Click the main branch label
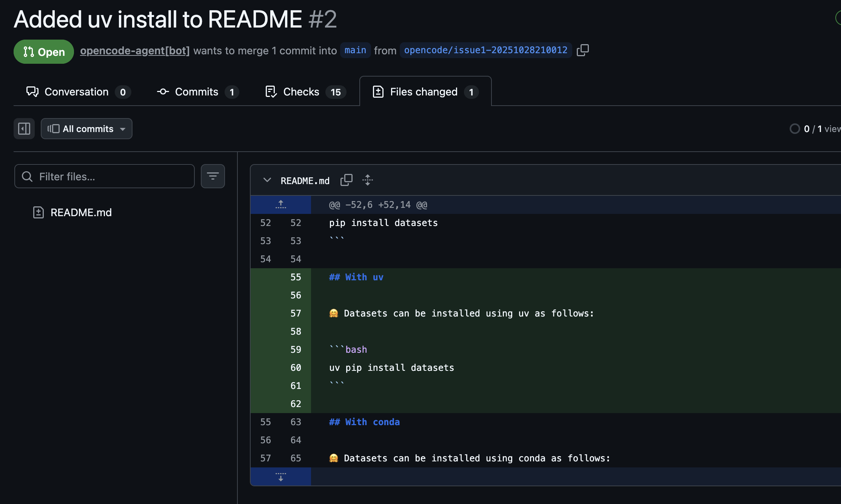 (x=354, y=50)
